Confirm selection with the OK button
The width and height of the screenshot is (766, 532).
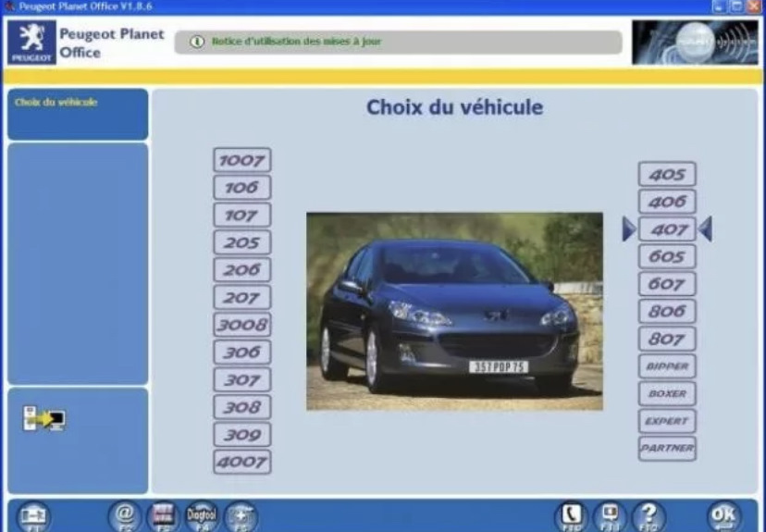pos(723,516)
